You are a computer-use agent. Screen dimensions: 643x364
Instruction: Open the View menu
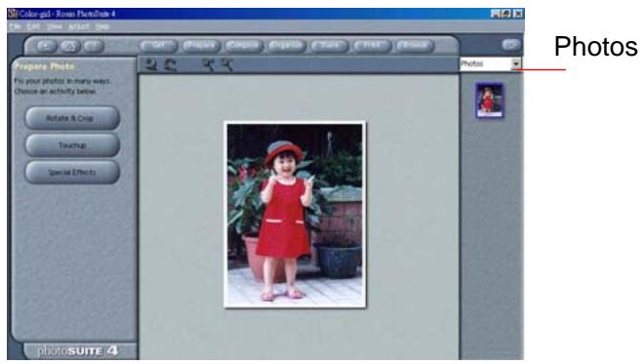click(54, 26)
